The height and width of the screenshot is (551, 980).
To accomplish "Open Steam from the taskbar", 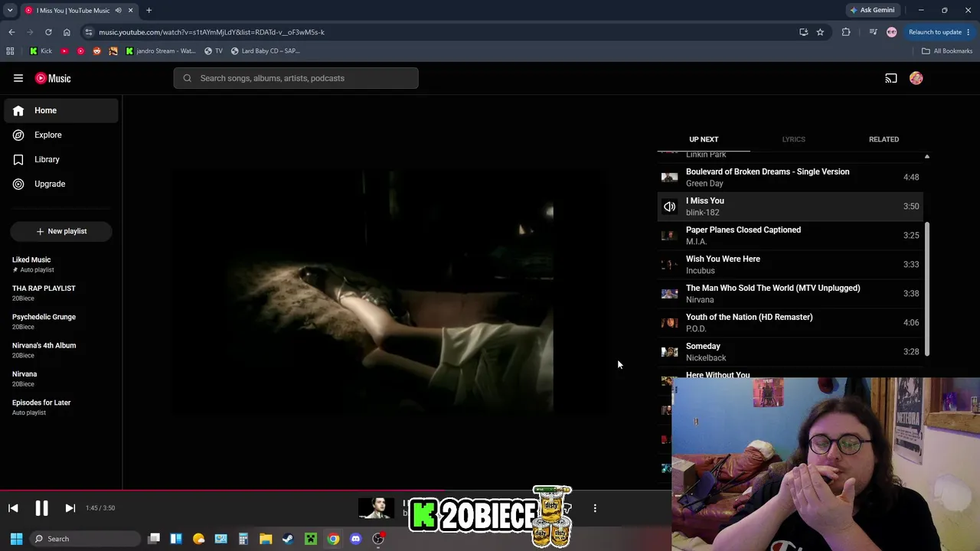I will [x=288, y=539].
